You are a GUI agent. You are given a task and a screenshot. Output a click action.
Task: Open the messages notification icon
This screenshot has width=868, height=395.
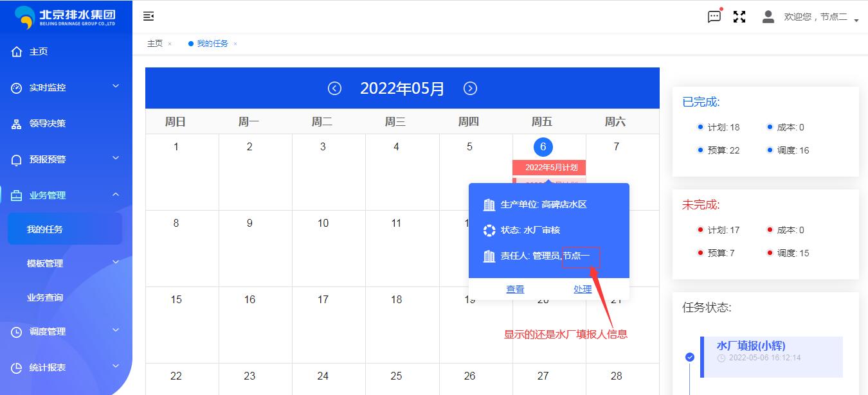pyautogui.click(x=714, y=17)
